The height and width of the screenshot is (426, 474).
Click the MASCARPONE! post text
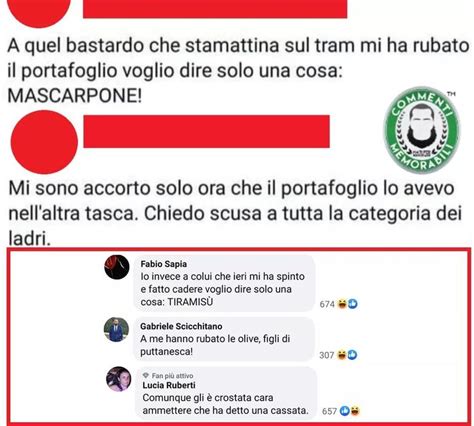pyautogui.click(x=75, y=96)
